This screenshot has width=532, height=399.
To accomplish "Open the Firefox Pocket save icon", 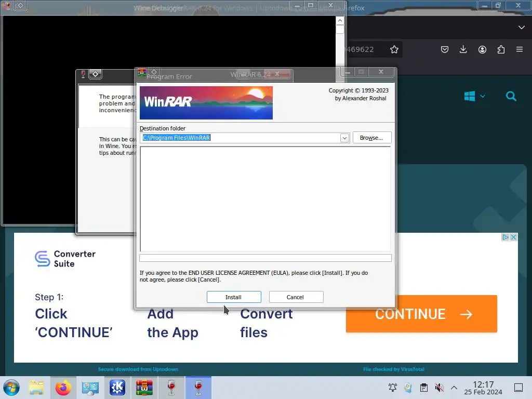I will coord(445,49).
